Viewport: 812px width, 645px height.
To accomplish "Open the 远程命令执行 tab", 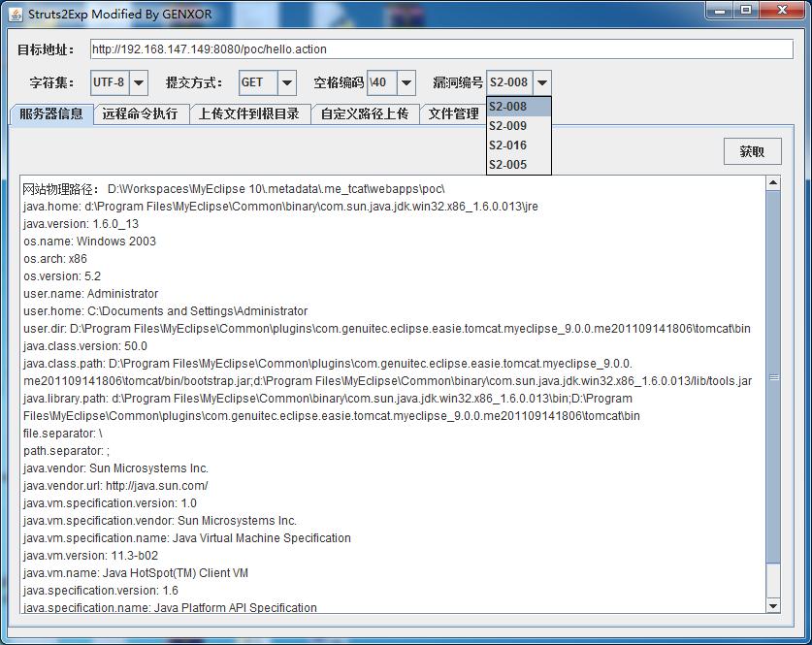I will point(140,113).
